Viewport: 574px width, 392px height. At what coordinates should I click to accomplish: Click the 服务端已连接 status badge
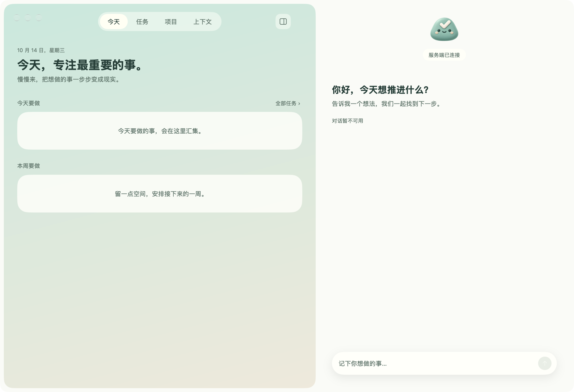(444, 55)
